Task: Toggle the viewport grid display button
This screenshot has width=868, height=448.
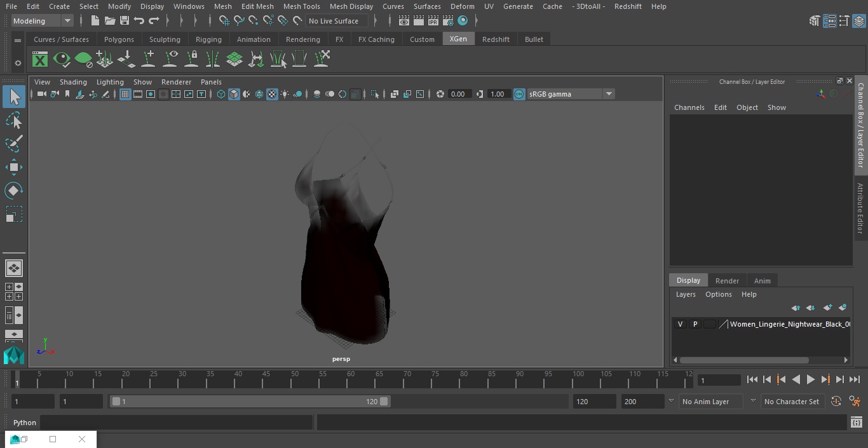Action: tap(125, 94)
